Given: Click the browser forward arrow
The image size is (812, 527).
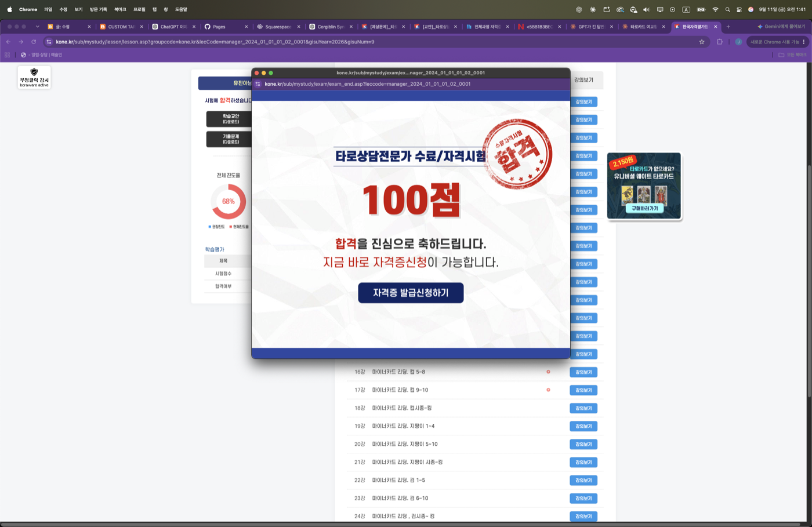Looking at the screenshot, I should coord(21,42).
